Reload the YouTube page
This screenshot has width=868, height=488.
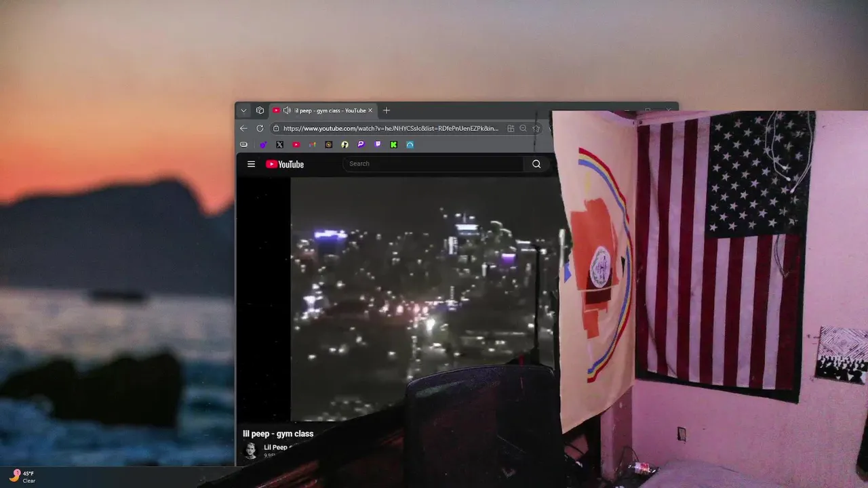coord(260,128)
